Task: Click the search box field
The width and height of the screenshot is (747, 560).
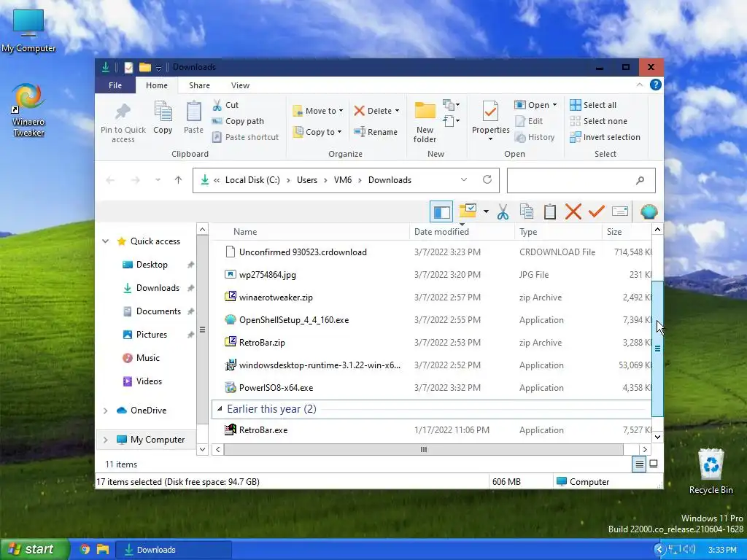Action: (581, 180)
